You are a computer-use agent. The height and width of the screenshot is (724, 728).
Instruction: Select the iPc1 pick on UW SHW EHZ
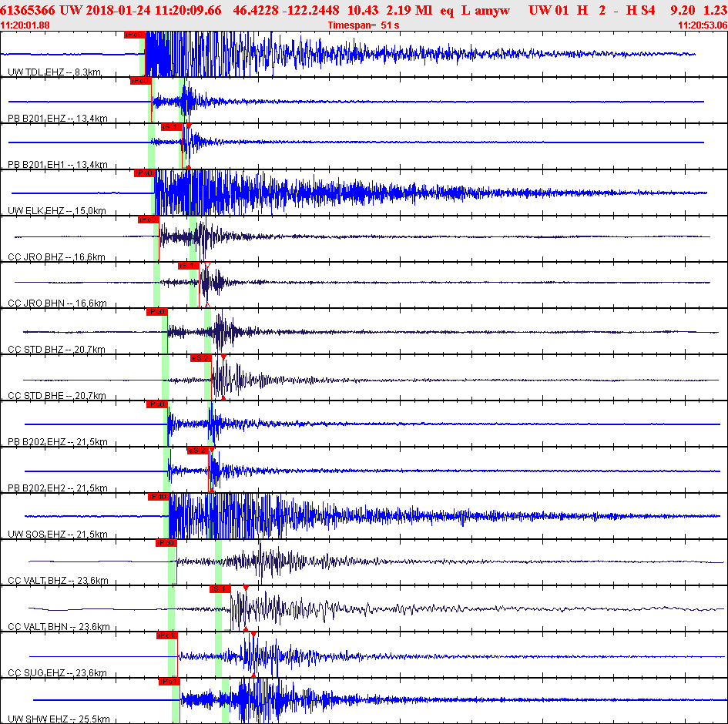coord(169,682)
